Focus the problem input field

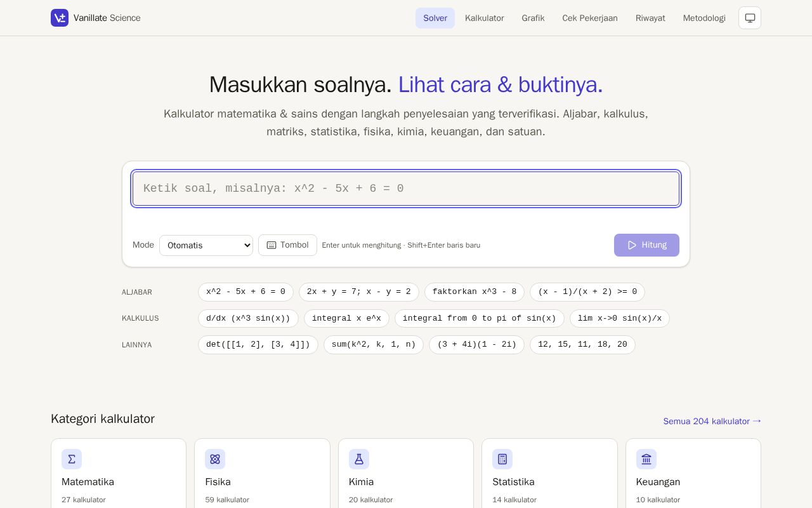406,189
